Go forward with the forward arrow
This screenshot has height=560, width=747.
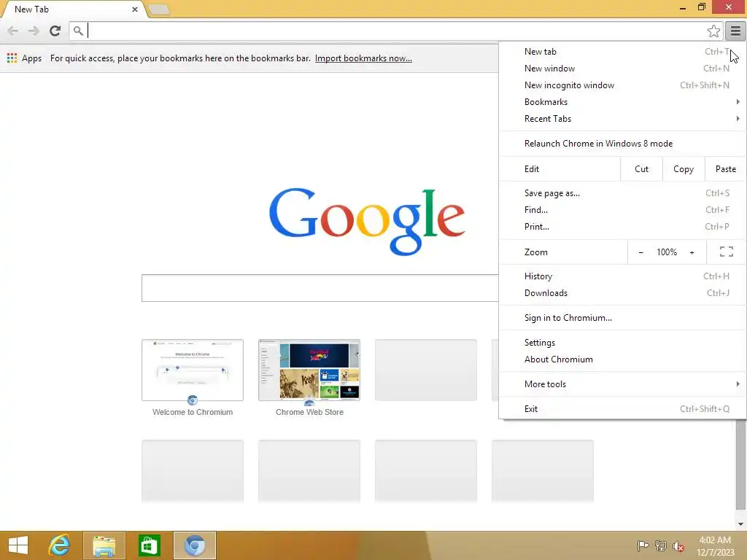point(34,31)
